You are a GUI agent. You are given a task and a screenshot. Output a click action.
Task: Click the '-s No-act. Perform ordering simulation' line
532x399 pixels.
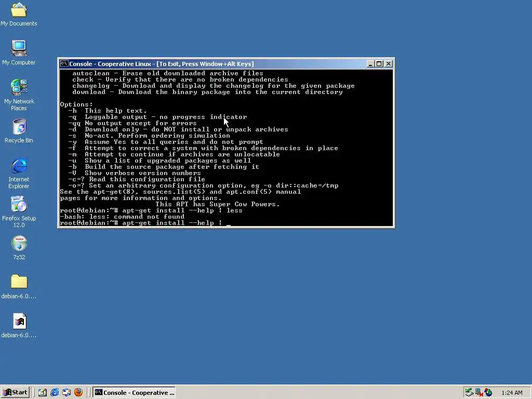coord(149,136)
